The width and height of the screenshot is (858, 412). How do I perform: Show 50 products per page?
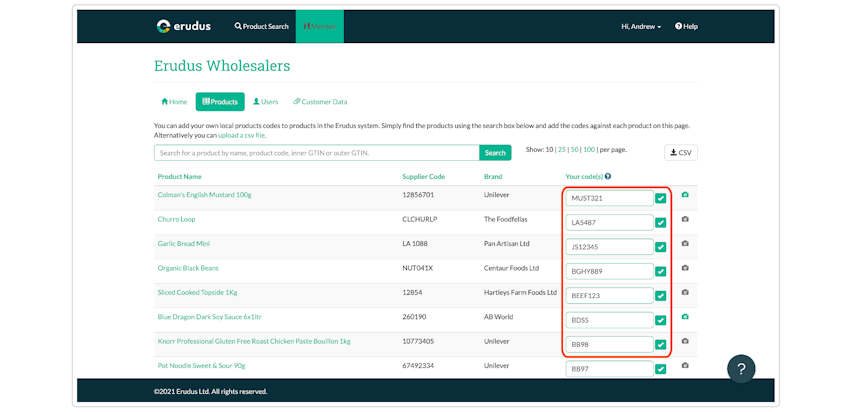pyautogui.click(x=575, y=149)
